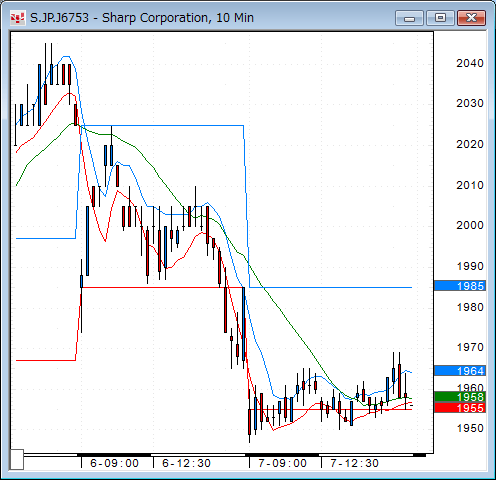Click the 7-09:00 time axis label

[282, 463]
